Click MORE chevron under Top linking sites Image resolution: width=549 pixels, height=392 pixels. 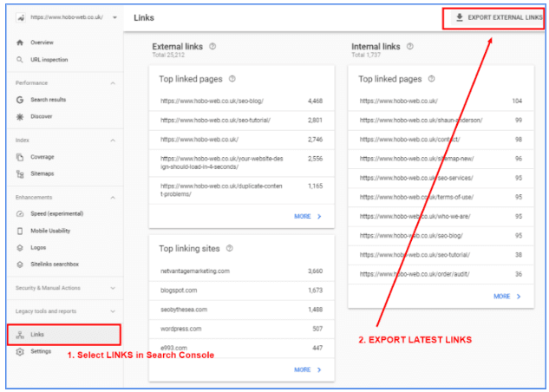[x=319, y=370]
